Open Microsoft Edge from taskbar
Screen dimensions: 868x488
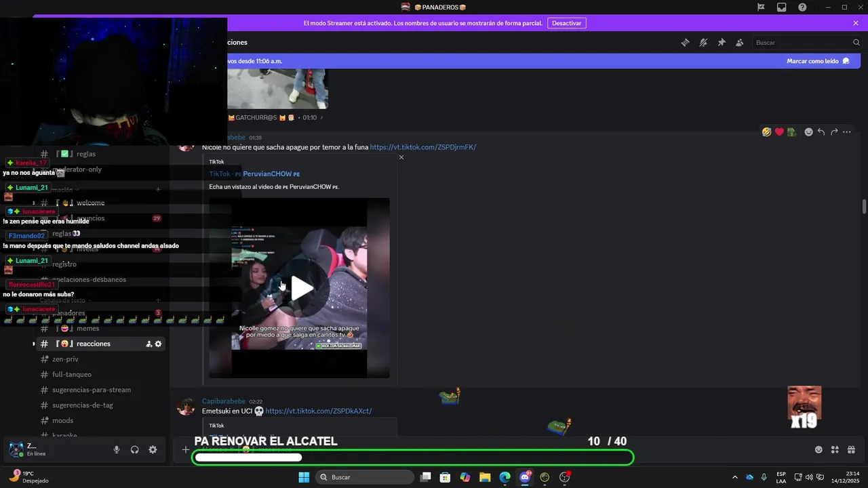(505, 477)
